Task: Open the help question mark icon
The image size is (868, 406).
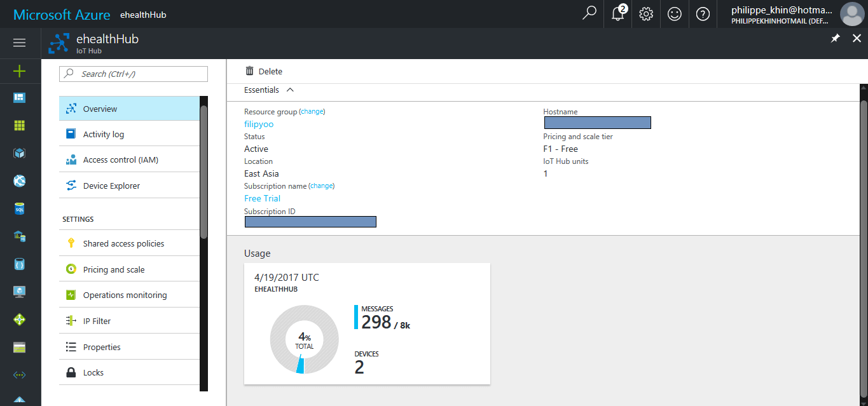Action: click(x=703, y=14)
